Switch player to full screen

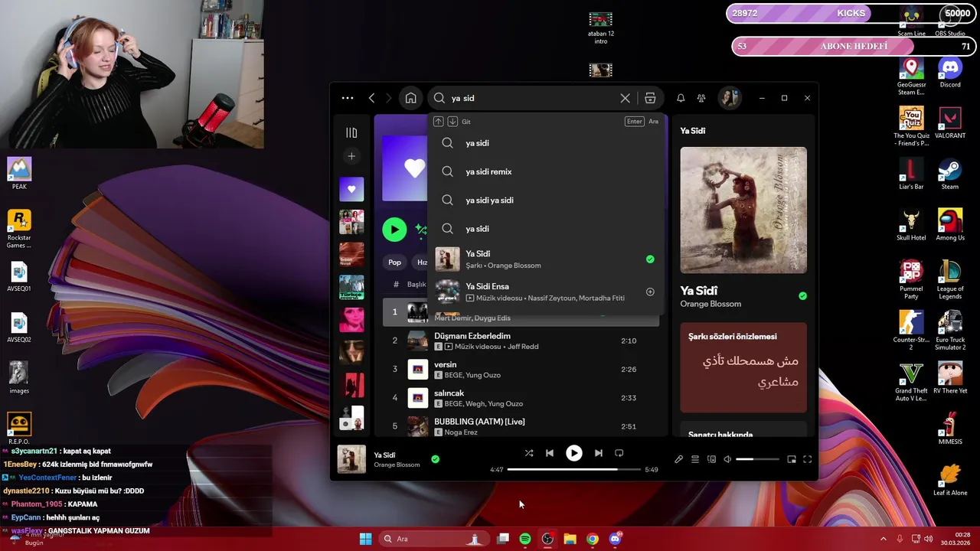pyautogui.click(x=807, y=459)
